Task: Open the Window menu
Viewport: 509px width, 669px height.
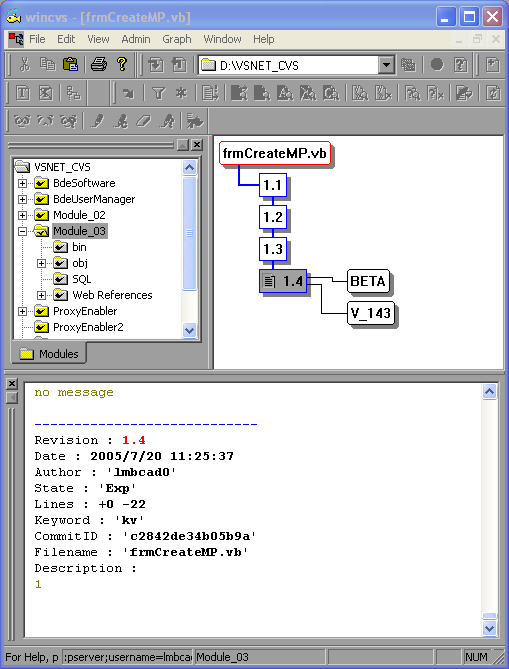Action: click(222, 39)
